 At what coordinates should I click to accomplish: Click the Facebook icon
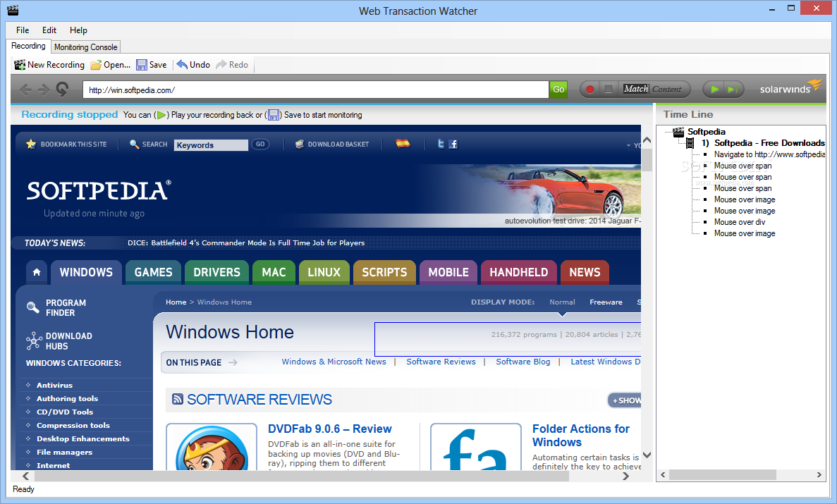(453, 144)
